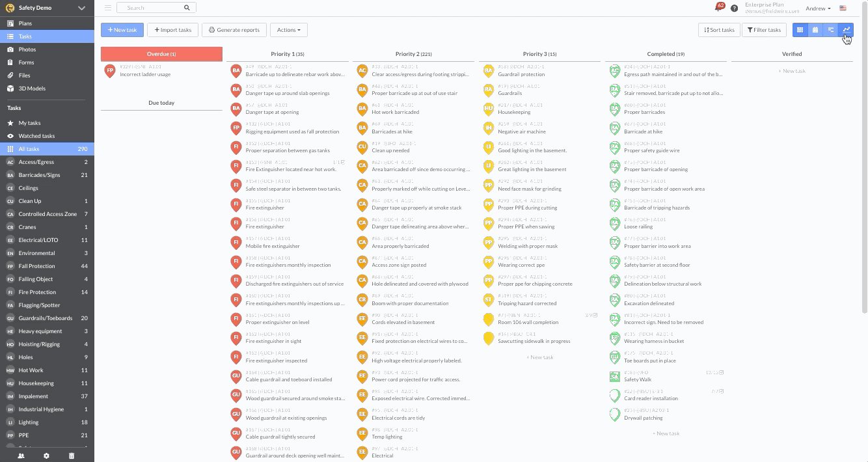
Task: Click the HU pin of Housekeeping task
Action: [488, 109]
